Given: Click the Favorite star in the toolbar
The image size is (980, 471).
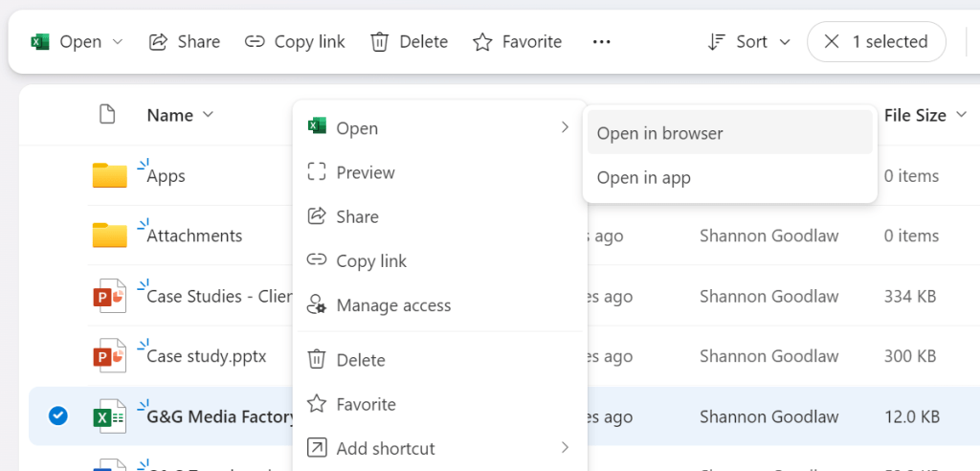Looking at the screenshot, I should click(x=482, y=42).
